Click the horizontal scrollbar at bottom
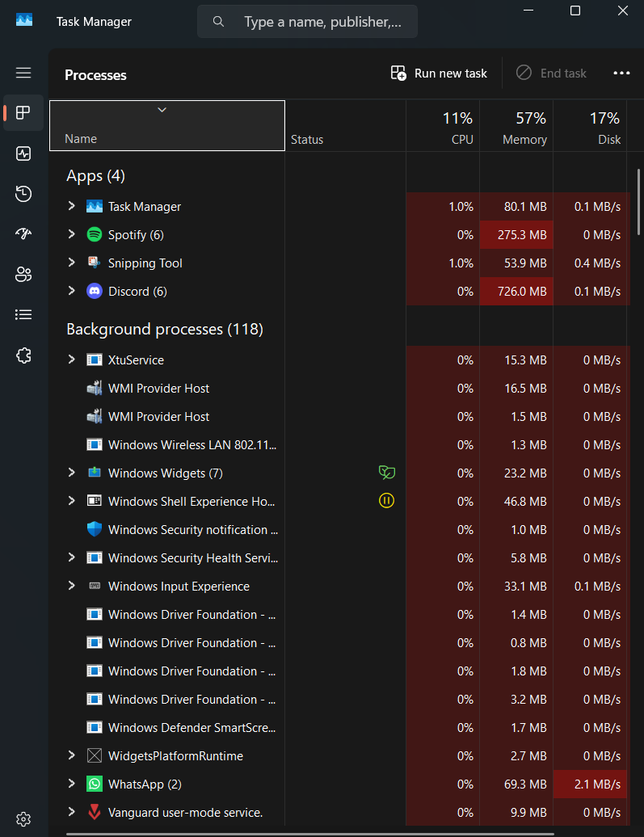 [x=309, y=833]
